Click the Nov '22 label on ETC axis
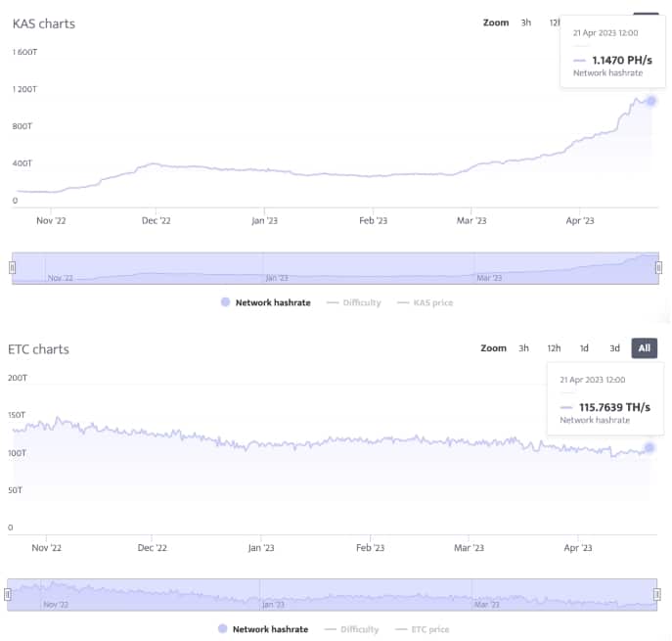The width and height of the screenshot is (672, 641). click(46, 547)
